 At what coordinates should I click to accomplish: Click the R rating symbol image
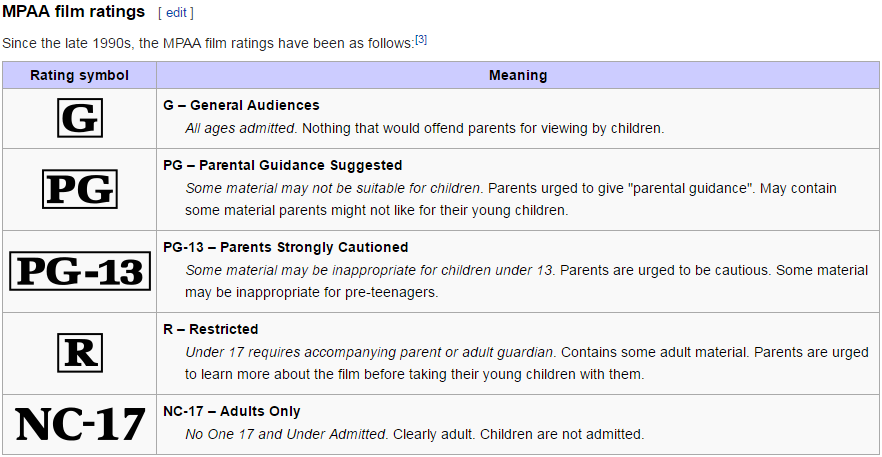coord(80,353)
